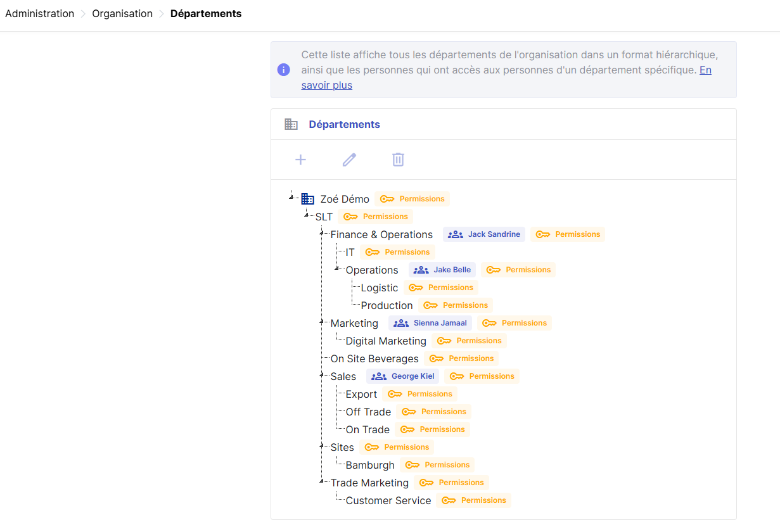Collapse the Finance & Operations node
Viewport: 780px width, 532px height.
(323, 233)
